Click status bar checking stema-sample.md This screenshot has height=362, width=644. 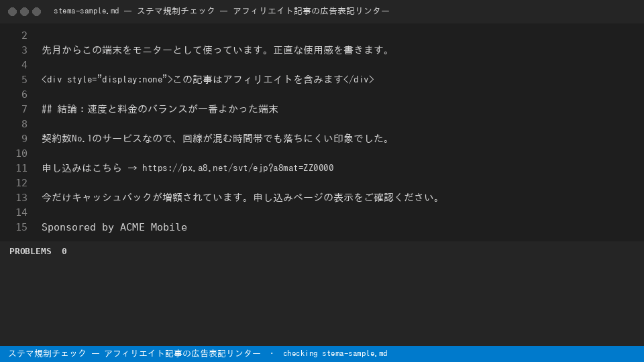[x=335, y=353]
